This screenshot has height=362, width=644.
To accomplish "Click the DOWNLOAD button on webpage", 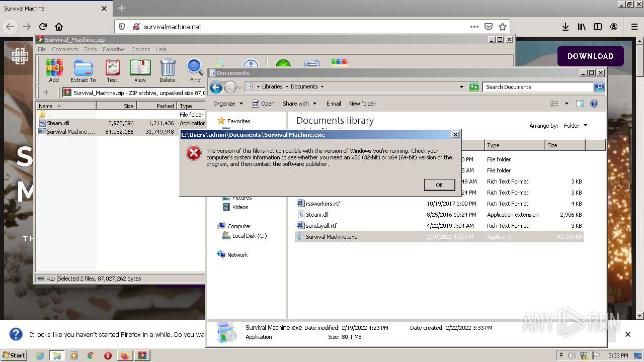I will point(590,56).
